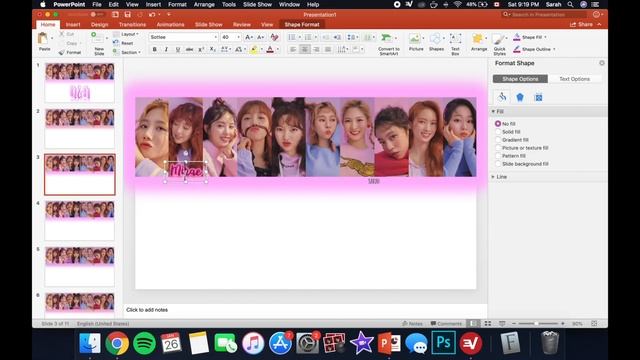
Task: Toggle underline formatting
Action: click(178, 49)
